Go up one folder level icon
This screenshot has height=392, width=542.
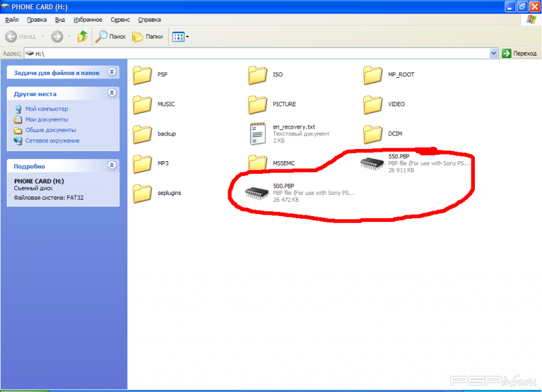pos(82,37)
